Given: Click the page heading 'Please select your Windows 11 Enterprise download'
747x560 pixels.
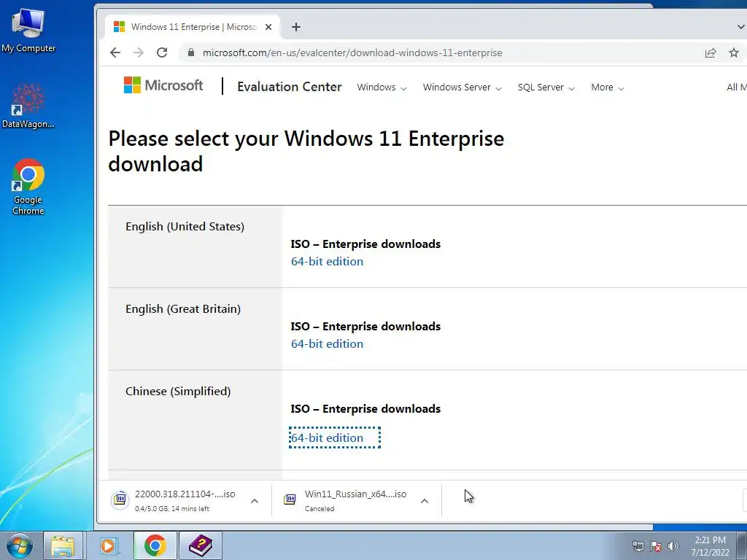Looking at the screenshot, I should [x=306, y=151].
